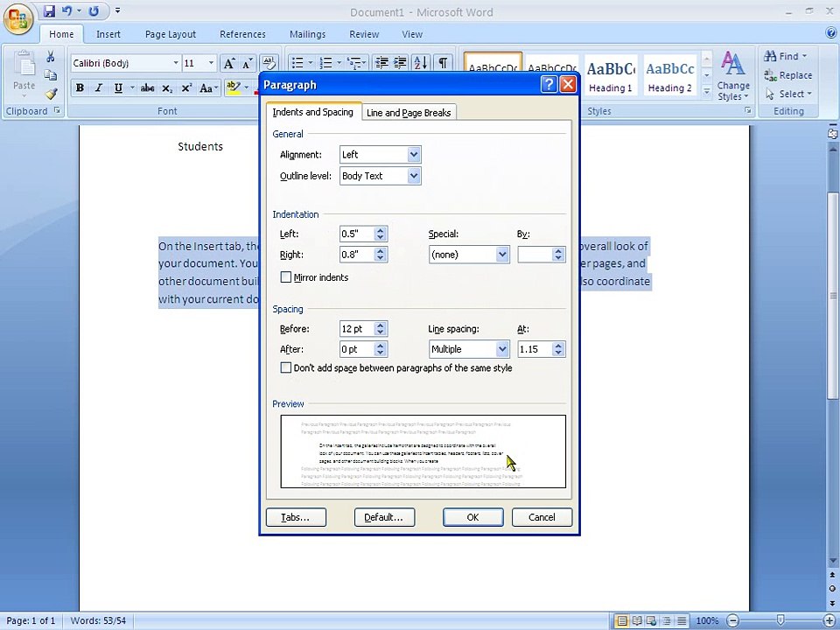
Task: Apply the Heading 1 style
Action: 611,74
